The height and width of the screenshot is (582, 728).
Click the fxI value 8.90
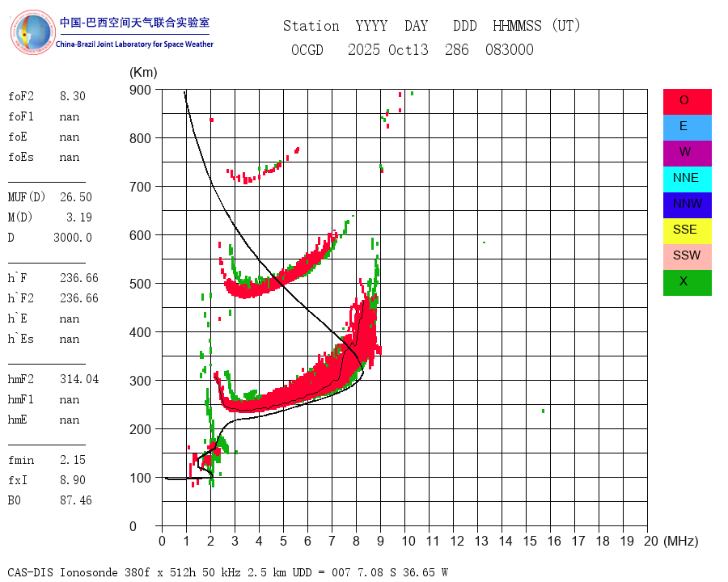point(73,480)
